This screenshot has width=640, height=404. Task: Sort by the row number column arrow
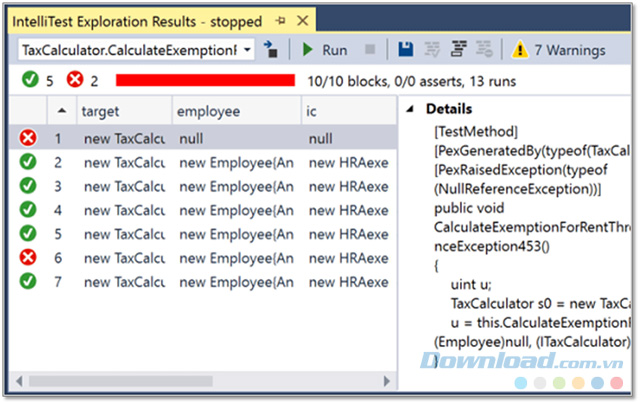pyautogui.click(x=61, y=111)
